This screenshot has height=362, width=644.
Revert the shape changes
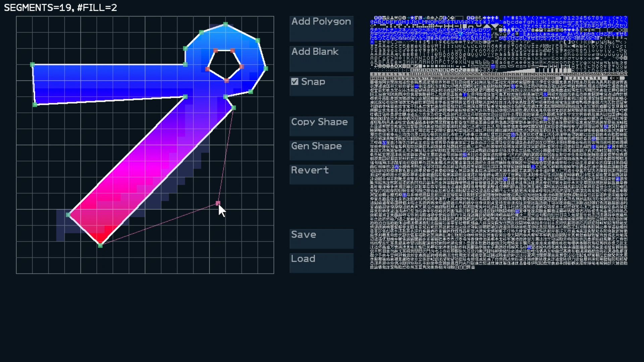tap(321, 175)
